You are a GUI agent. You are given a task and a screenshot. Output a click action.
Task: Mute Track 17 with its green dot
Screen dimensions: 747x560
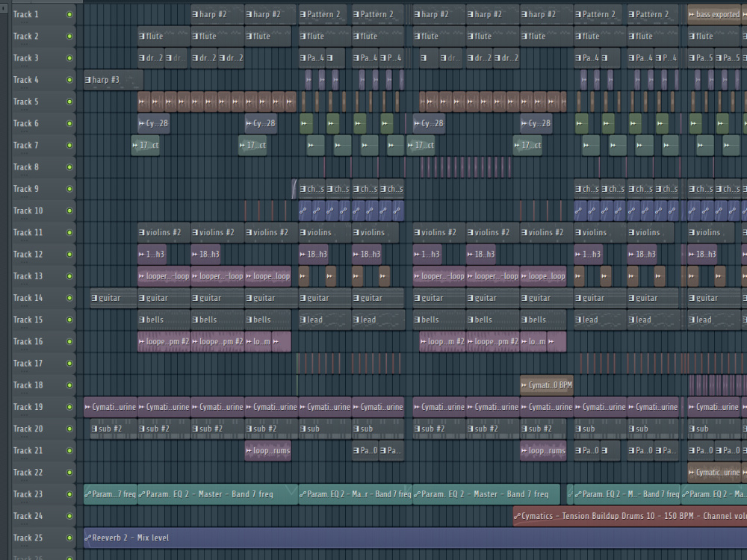[69, 364]
